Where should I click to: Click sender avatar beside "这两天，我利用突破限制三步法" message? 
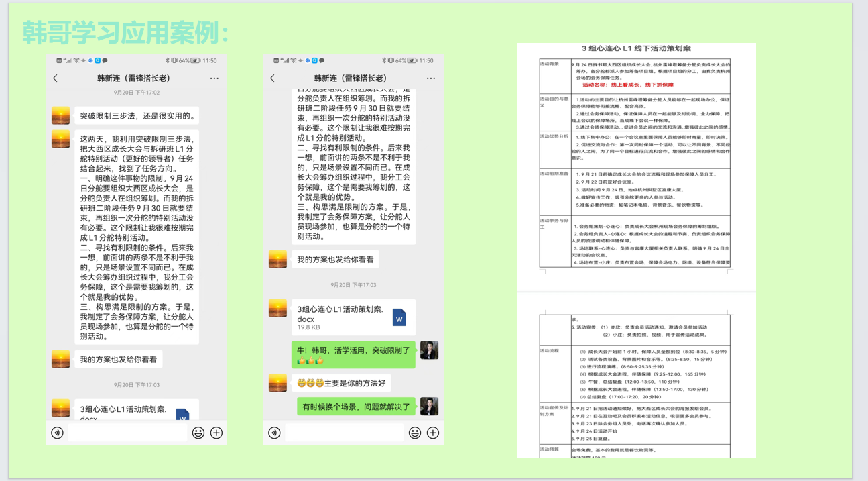click(x=61, y=139)
